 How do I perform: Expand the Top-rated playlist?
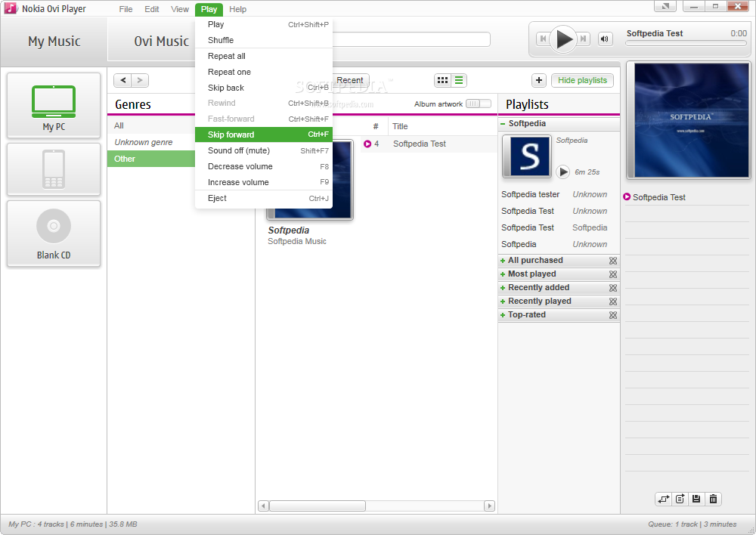[x=503, y=315]
